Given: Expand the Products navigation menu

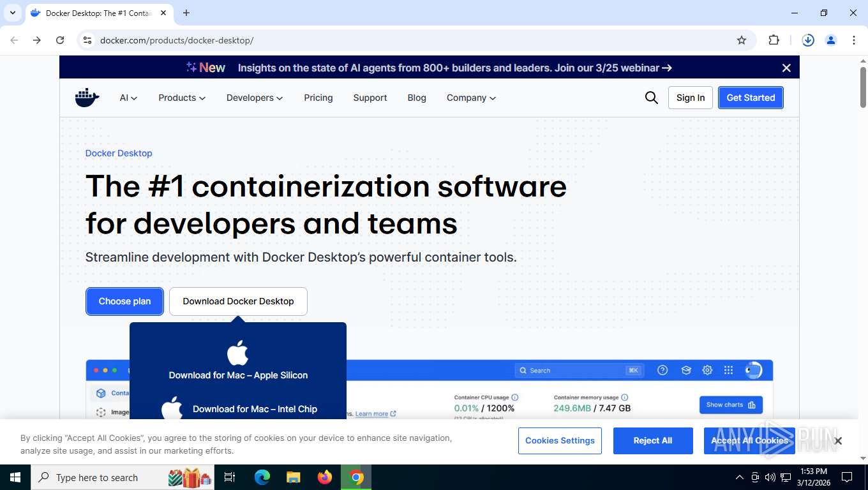Looking at the screenshot, I should point(182,98).
